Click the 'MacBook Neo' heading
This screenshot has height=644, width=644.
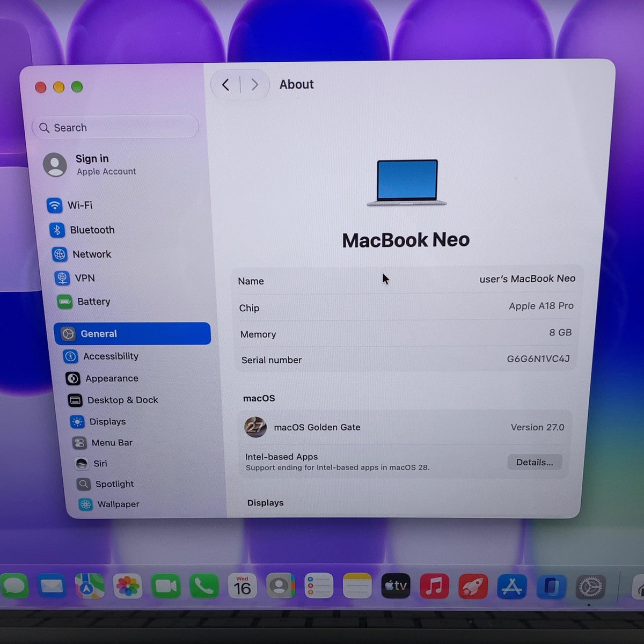click(x=406, y=240)
